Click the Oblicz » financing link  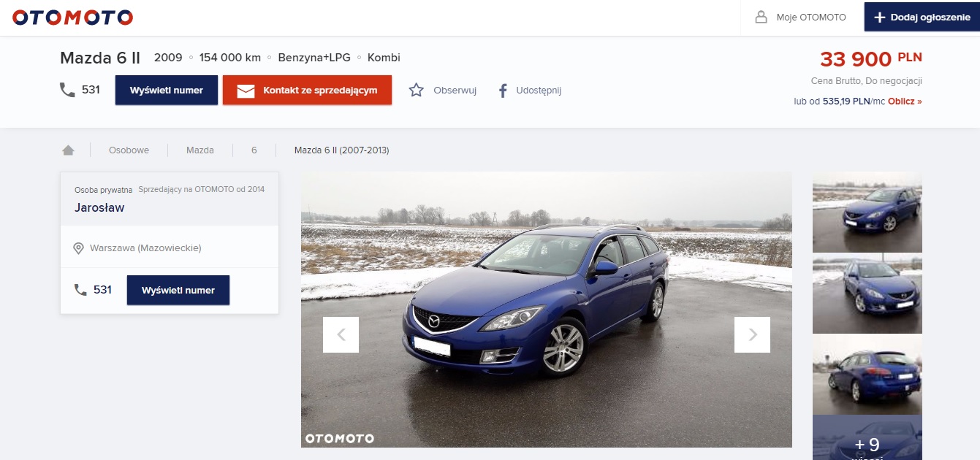905,101
